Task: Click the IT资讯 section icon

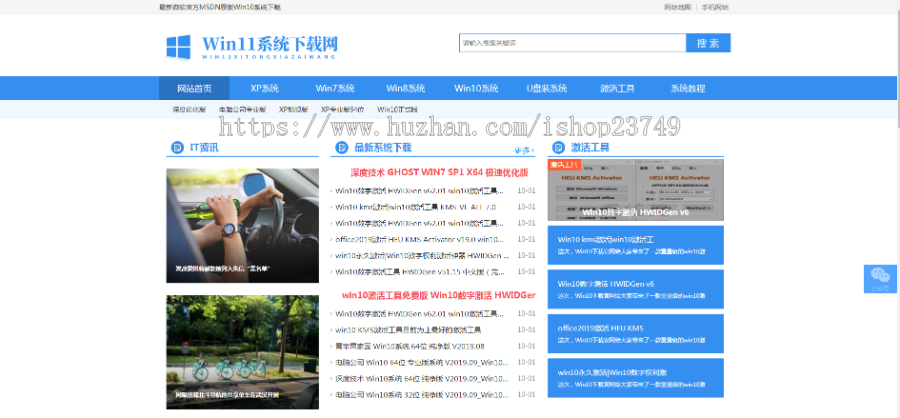Action: [x=178, y=148]
